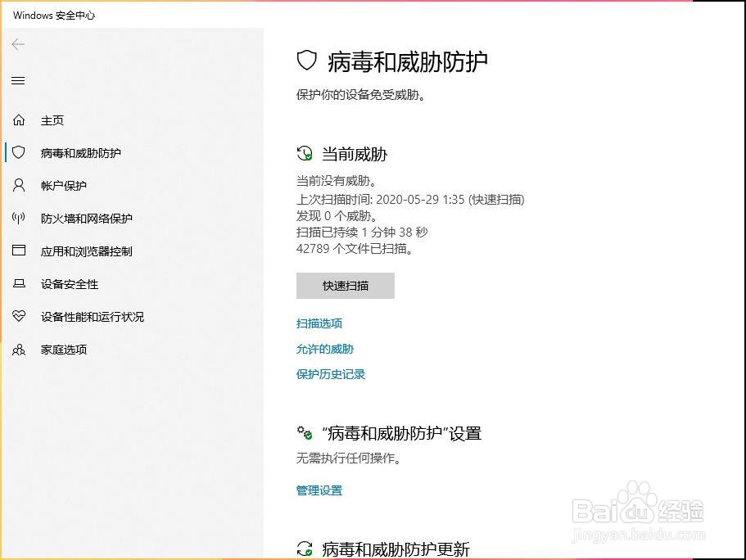Click the app and browser window icon

click(19, 251)
